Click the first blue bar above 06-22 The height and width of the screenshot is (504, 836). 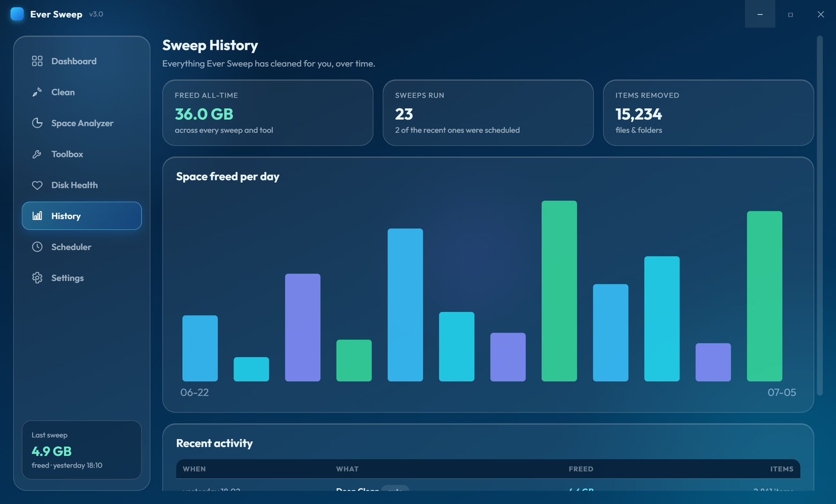point(200,348)
